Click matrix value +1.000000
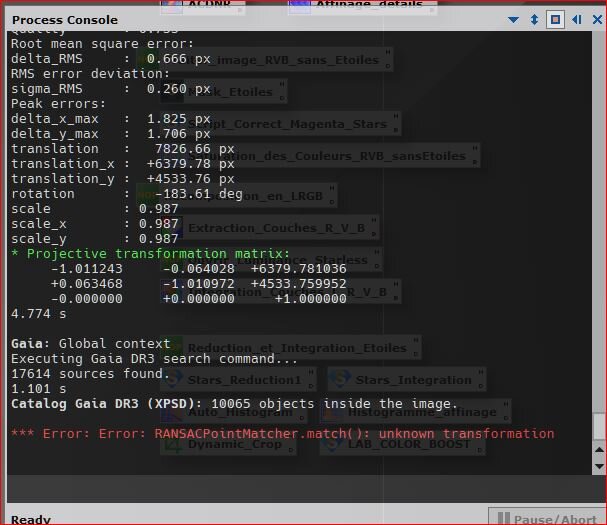 pyautogui.click(x=310, y=299)
